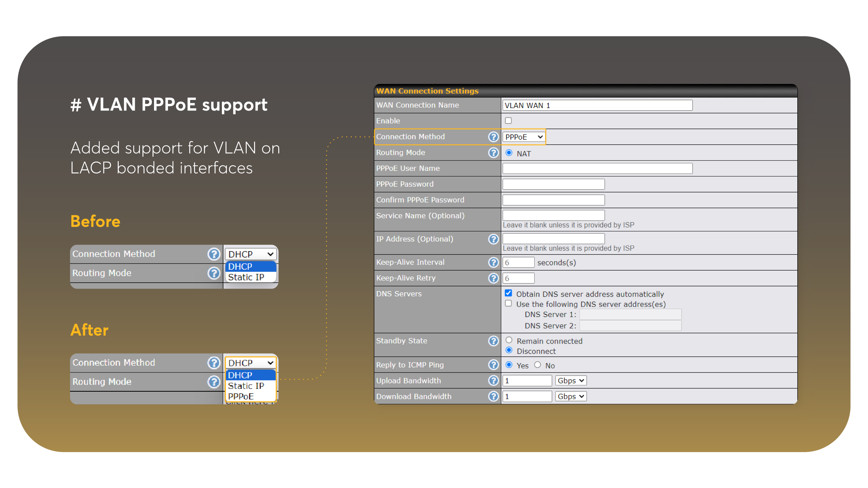Tick the Enable checkbox

click(508, 120)
